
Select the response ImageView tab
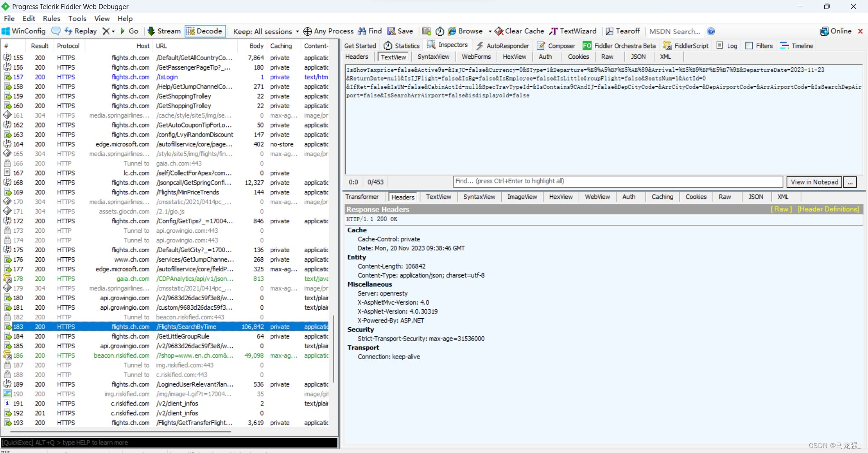tap(522, 197)
